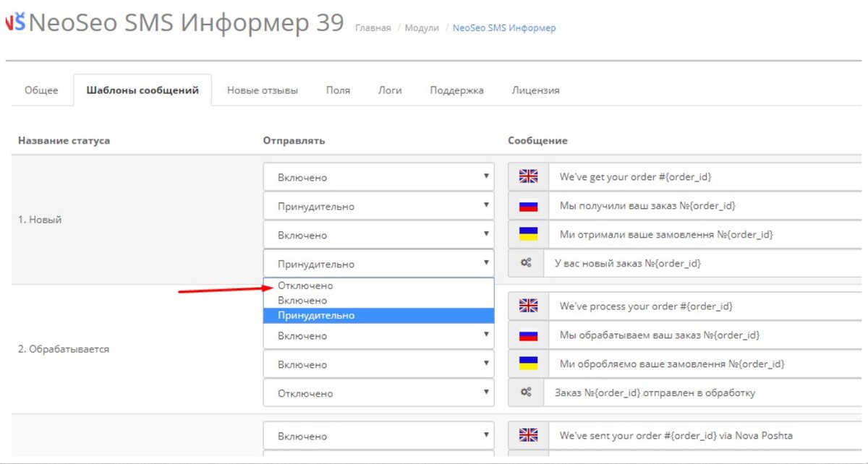868x464 pixels.
Task: Click the 'Мы обрабатываем ваш заказ' message field
Action: coord(705,335)
